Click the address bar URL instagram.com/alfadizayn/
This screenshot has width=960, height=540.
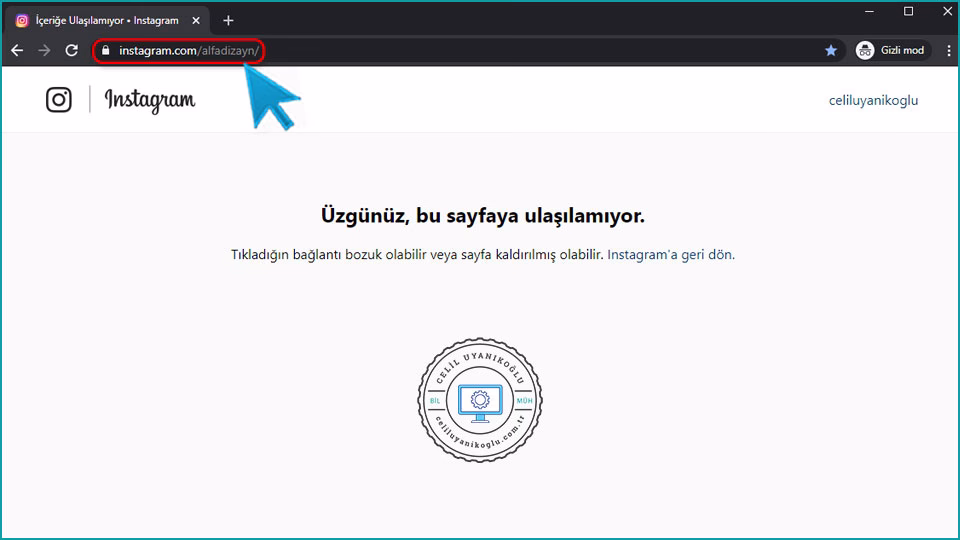(189, 51)
